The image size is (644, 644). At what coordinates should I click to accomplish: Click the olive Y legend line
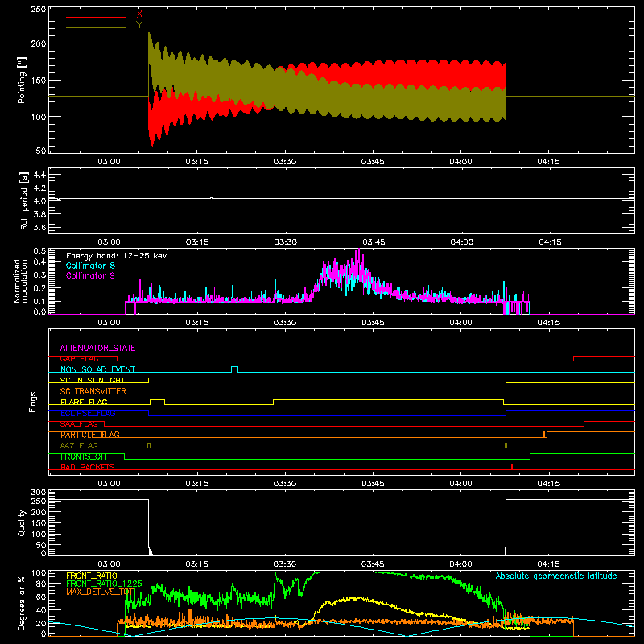coord(95,27)
